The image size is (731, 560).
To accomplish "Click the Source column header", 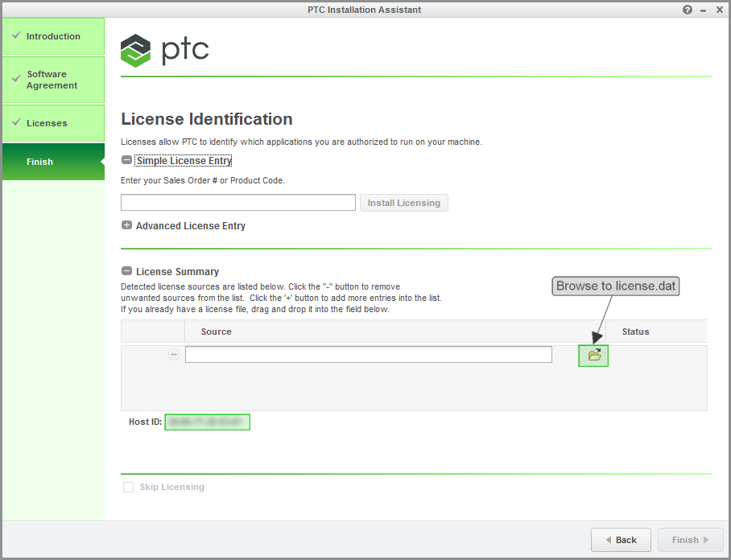I will (216, 331).
